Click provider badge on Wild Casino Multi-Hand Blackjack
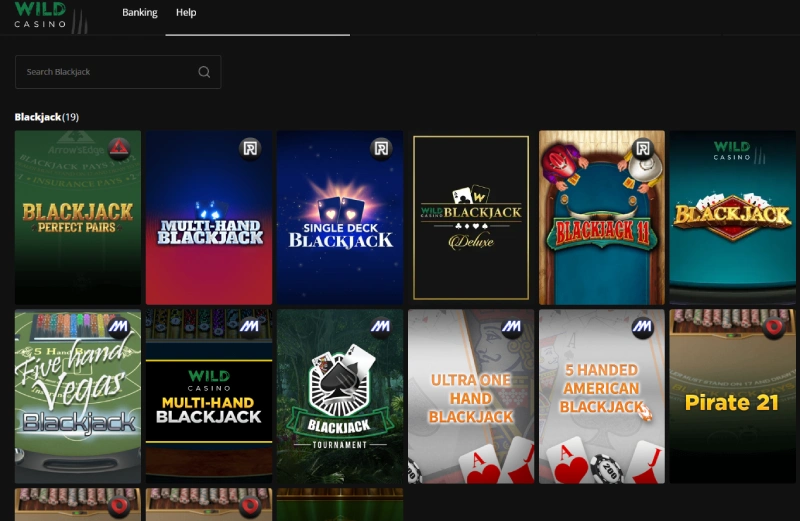Screen dimensions: 800x521 [x=250, y=326]
